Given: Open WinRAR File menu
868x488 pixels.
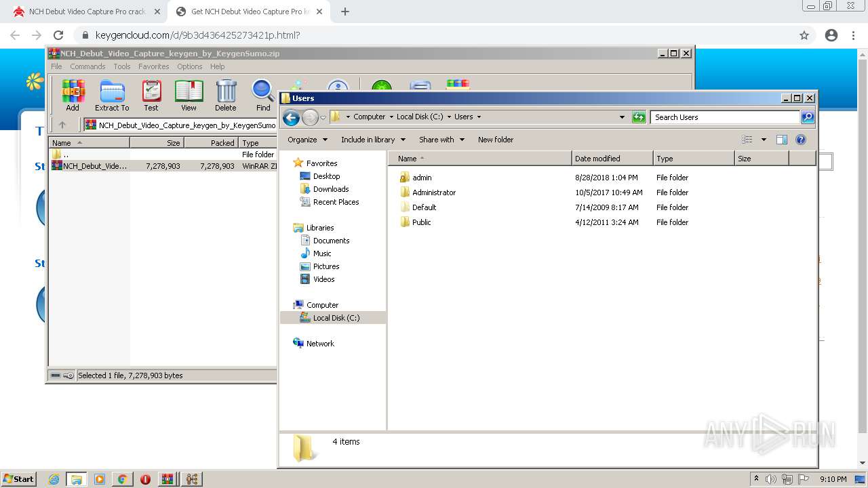Looking at the screenshot, I should (56, 66).
